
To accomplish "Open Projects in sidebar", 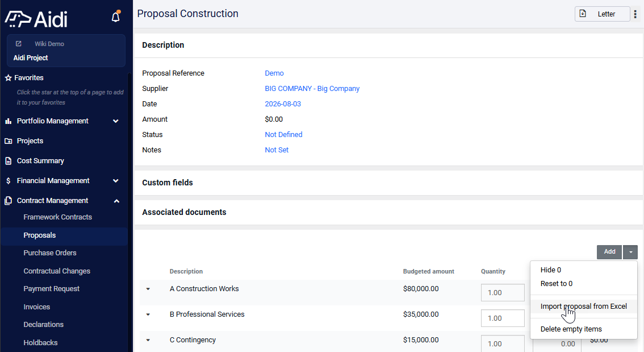I will point(30,141).
